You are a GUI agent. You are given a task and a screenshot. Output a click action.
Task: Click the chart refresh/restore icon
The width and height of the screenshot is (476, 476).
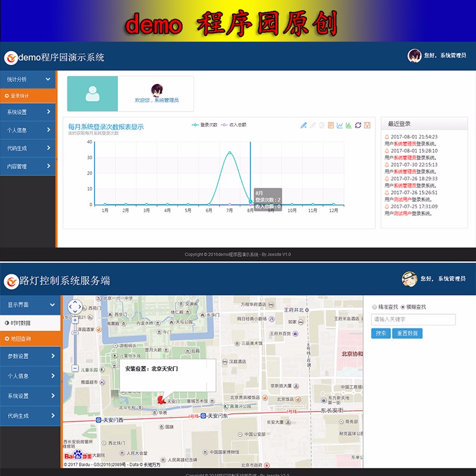click(358, 124)
